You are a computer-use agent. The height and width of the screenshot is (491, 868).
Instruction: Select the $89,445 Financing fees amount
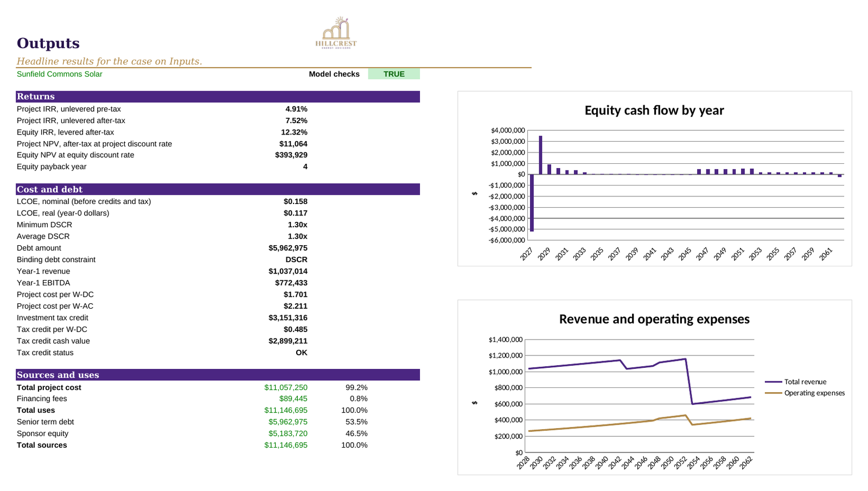click(x=293, y=399)
